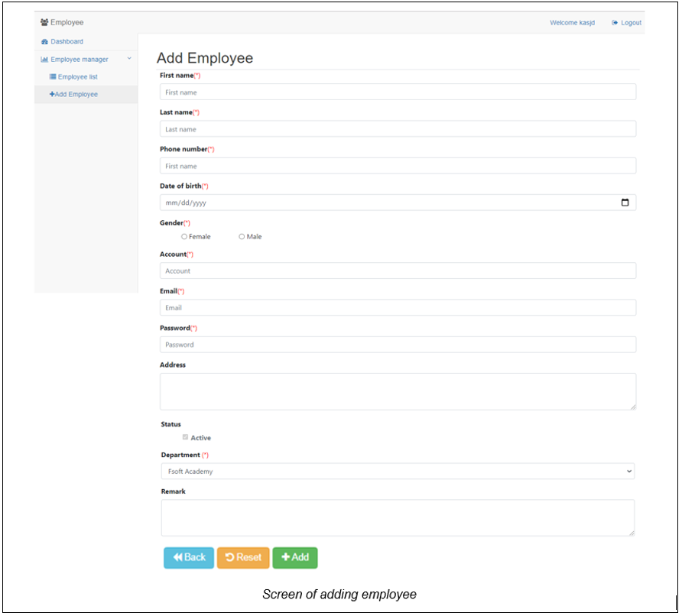The width and height of the screenshot is (682, 616).
Task: Click the rewind icon inside the Back button
Action: pyautogui.click(x=177, y=557)
